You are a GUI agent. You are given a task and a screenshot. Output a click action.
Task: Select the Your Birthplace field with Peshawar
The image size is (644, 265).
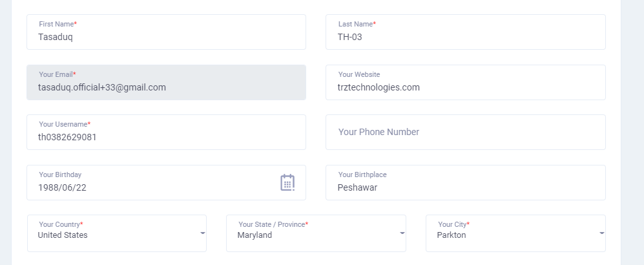465,182
